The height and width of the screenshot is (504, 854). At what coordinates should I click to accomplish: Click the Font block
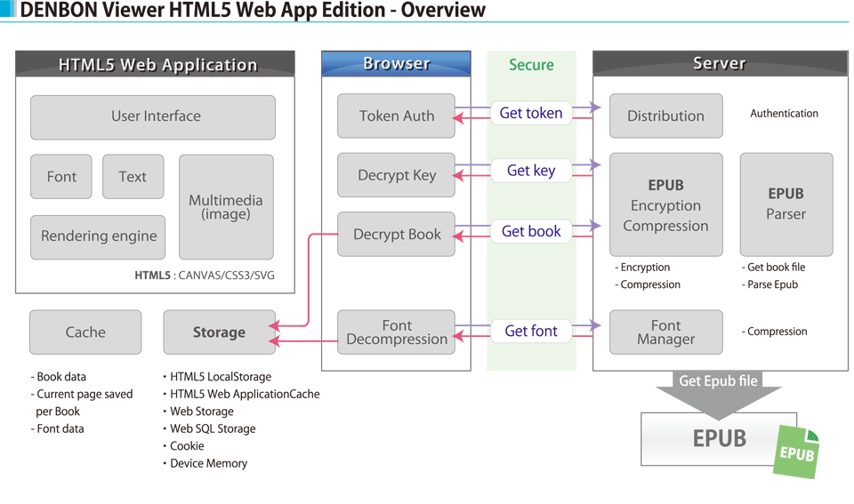(x=61, y=177)
